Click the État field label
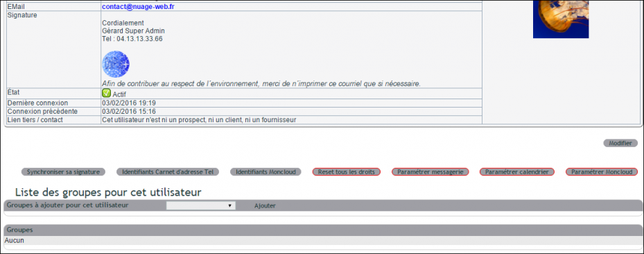 pyautogui.click(x=14, y=92)
